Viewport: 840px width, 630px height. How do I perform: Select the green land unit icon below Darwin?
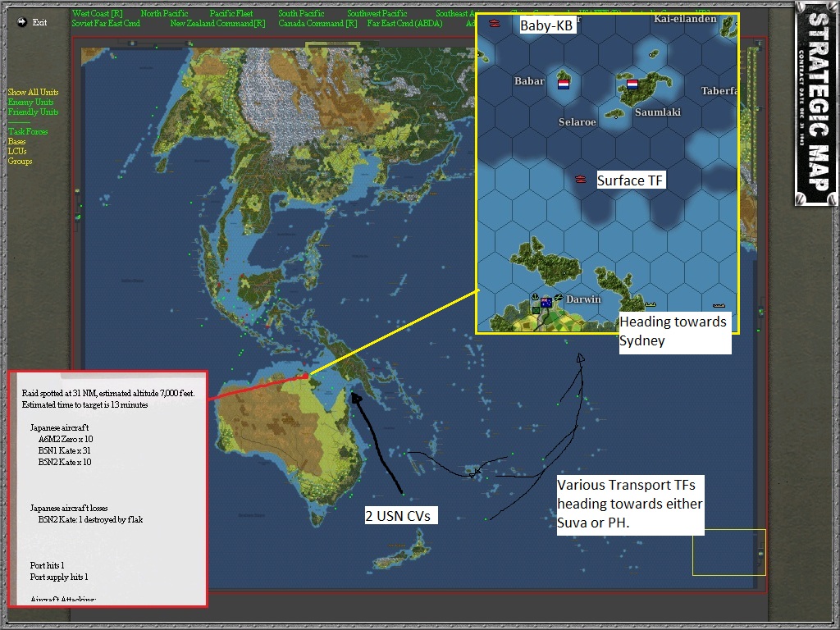coord(536,310)
